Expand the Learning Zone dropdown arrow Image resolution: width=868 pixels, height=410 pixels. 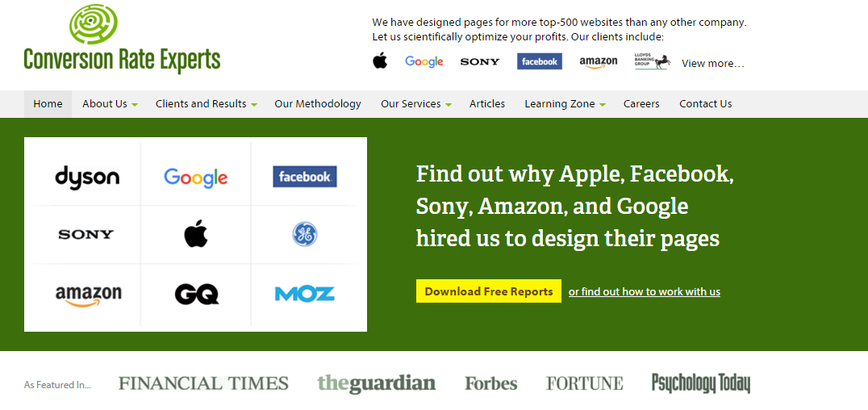[x=603, y=104]
